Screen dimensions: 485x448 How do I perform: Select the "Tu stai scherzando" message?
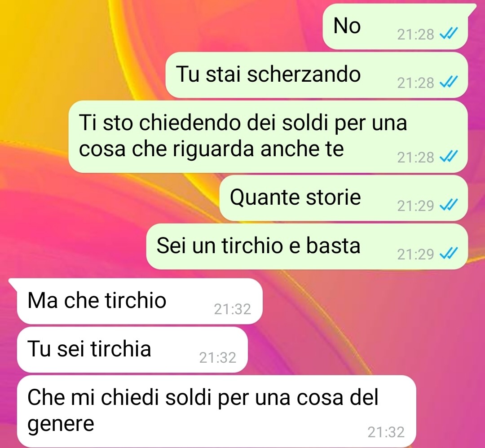click(317, 75)
